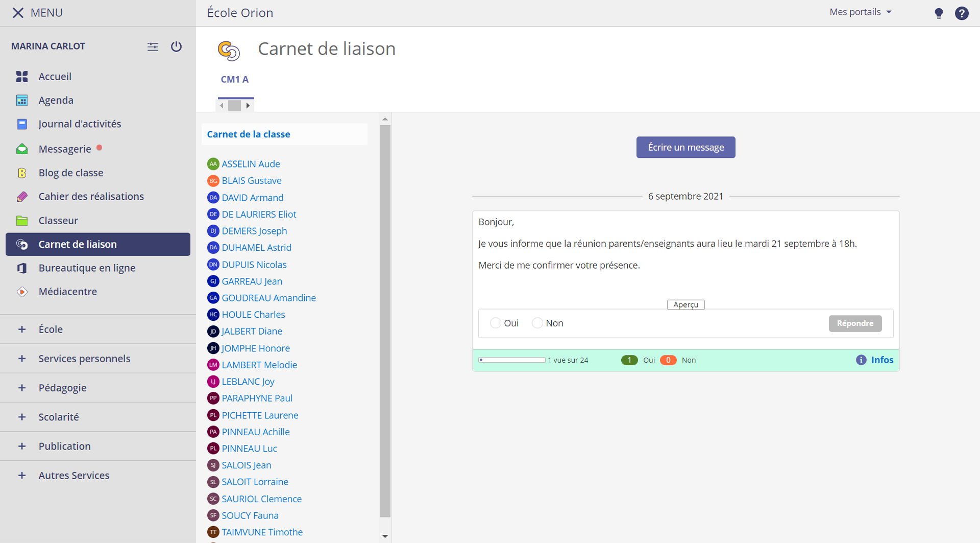980x543 pixels.
Task: Select the Non radio button
Action: tap(537, 323)
